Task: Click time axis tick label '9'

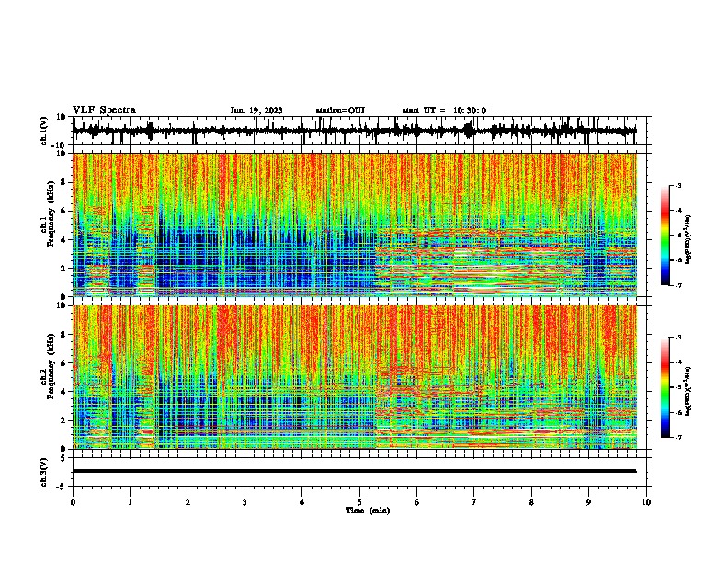Action: click(588, 502)
